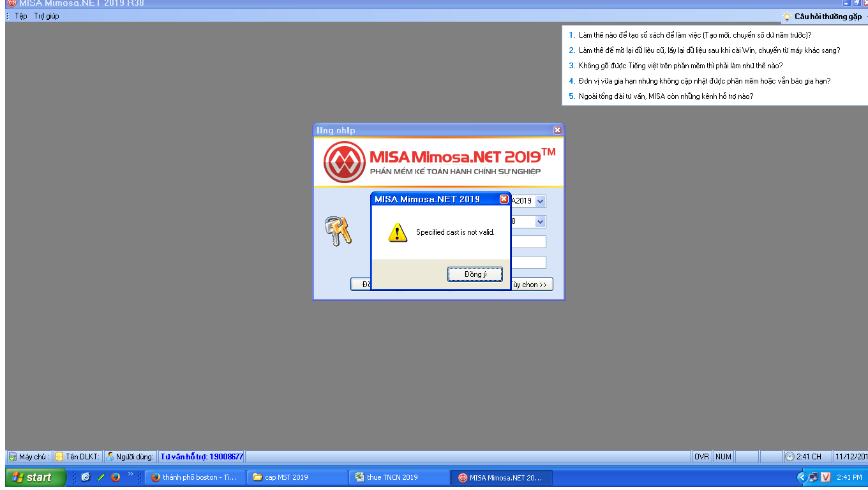Click the Người dùng user icon
The height and width of the screenshot is (490, 868).
110,457
